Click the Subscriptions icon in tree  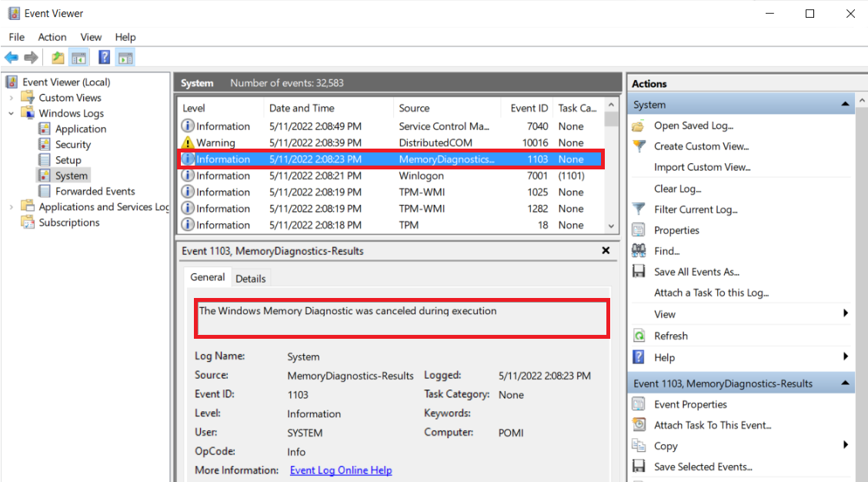point(28,223)
